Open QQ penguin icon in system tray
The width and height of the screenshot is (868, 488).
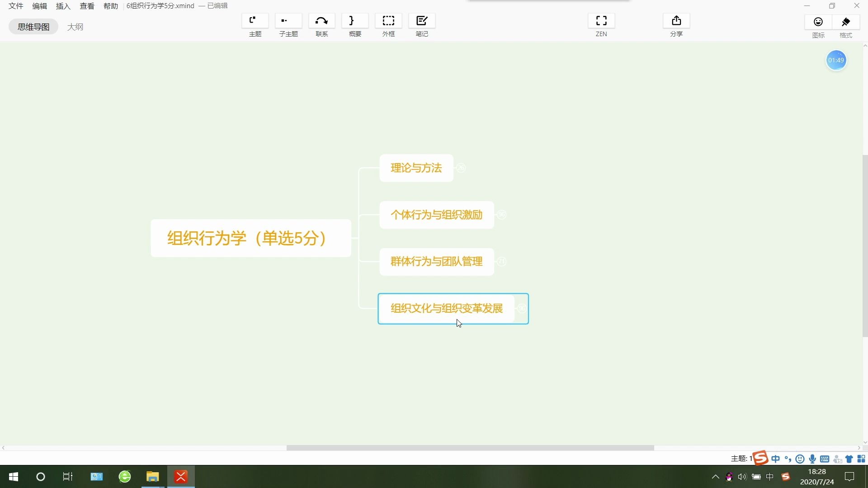(729, 477)
